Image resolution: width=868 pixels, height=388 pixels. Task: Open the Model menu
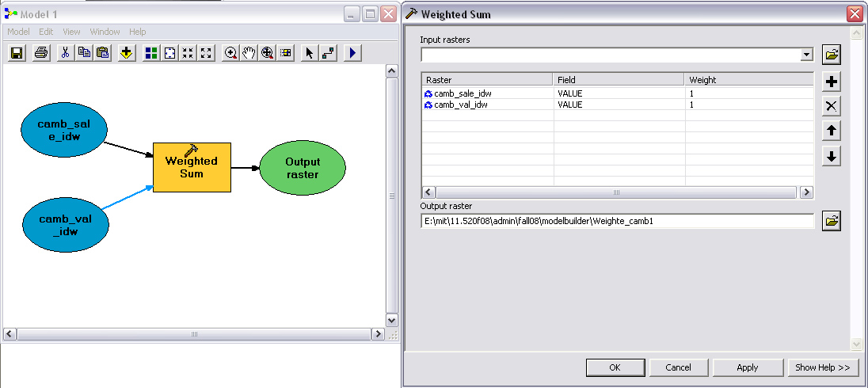click(18, 32)
